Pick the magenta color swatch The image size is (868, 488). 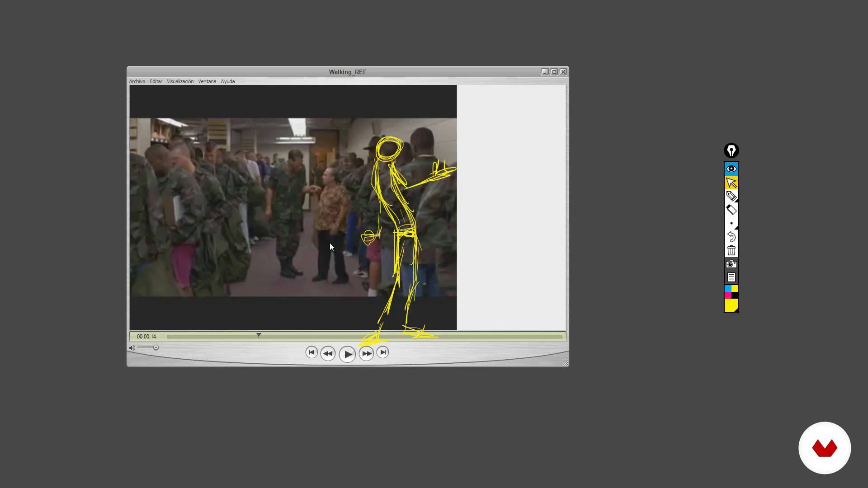[728, 295]
